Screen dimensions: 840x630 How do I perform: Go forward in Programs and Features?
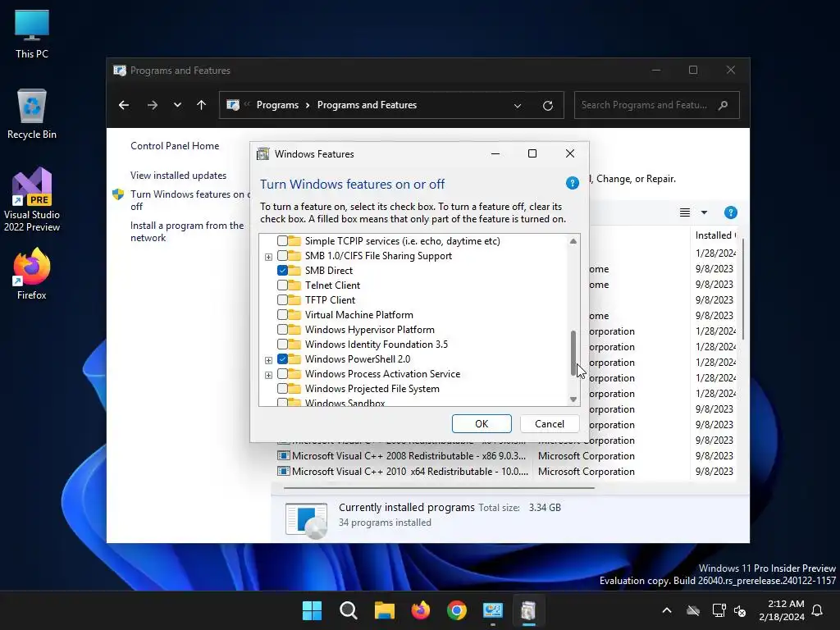[x=153, y=105]
